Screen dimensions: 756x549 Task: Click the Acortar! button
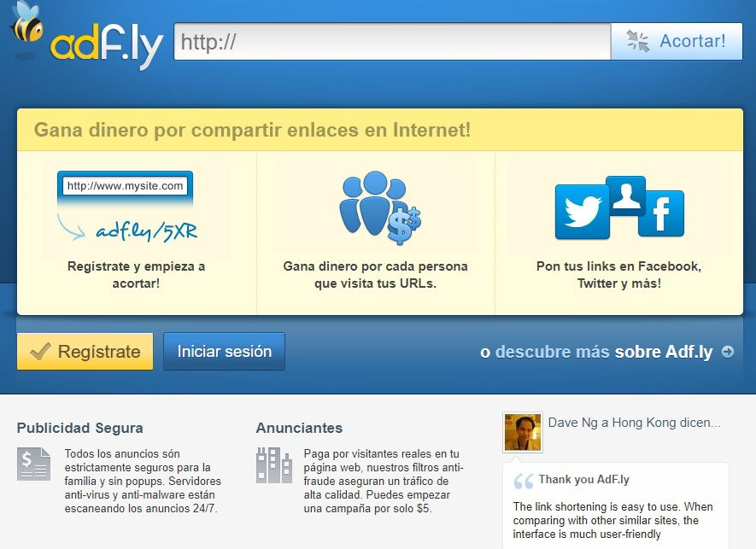pyautogui.click(x=677, y=42)
